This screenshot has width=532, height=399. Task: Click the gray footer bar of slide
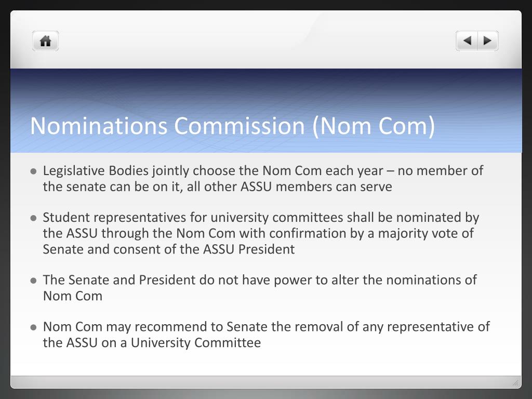(x=265, y=382)
